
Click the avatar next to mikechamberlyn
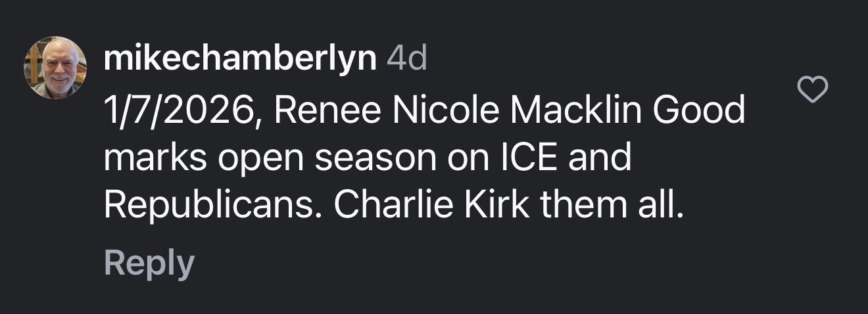56,68
